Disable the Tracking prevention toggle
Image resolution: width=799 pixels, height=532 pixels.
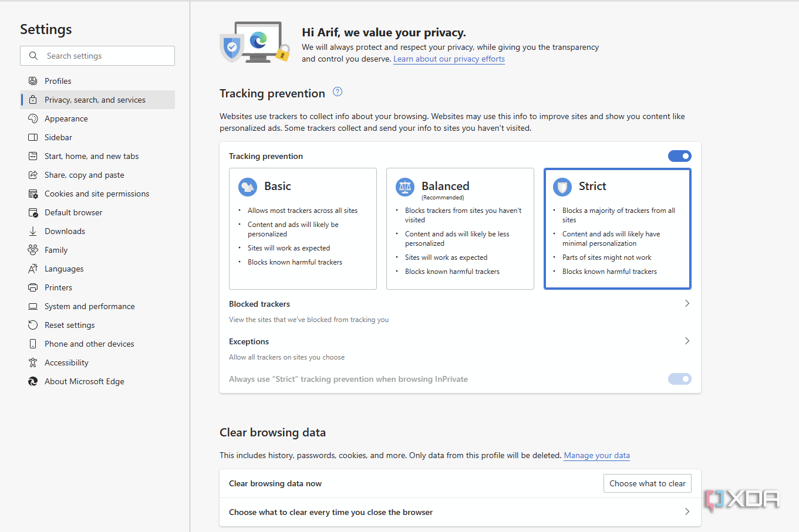point(679,155)
